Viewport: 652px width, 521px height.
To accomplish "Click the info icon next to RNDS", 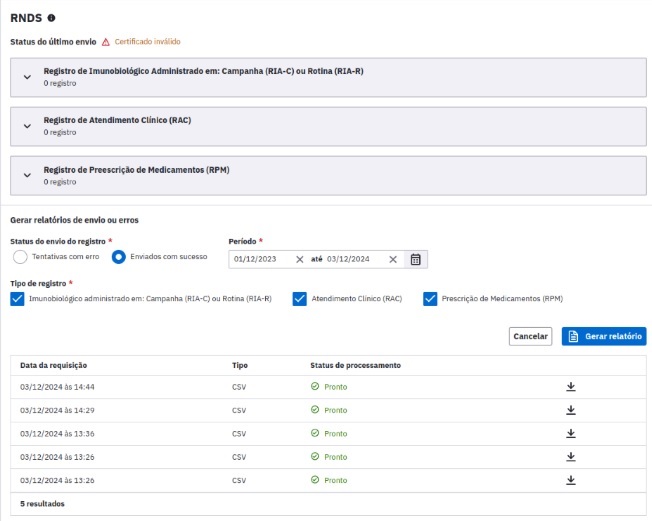I will (x=51, y=18).
